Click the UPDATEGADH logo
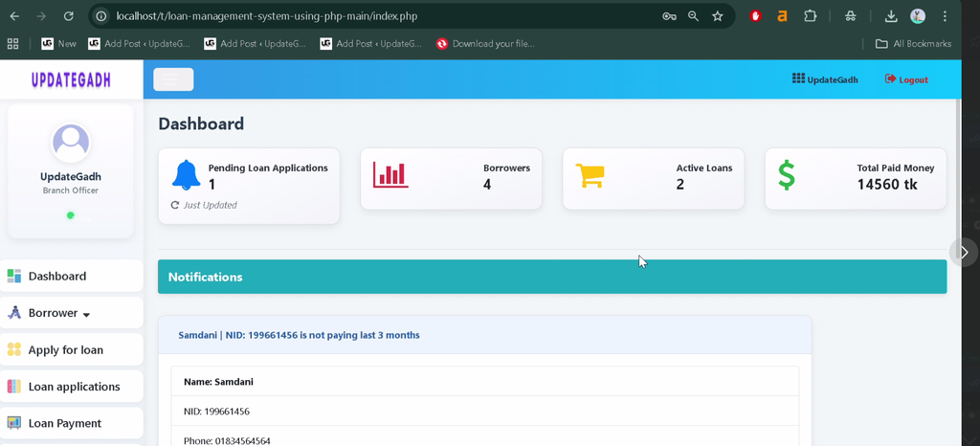Viewport: 980px width, 446px height. point(71,79)
